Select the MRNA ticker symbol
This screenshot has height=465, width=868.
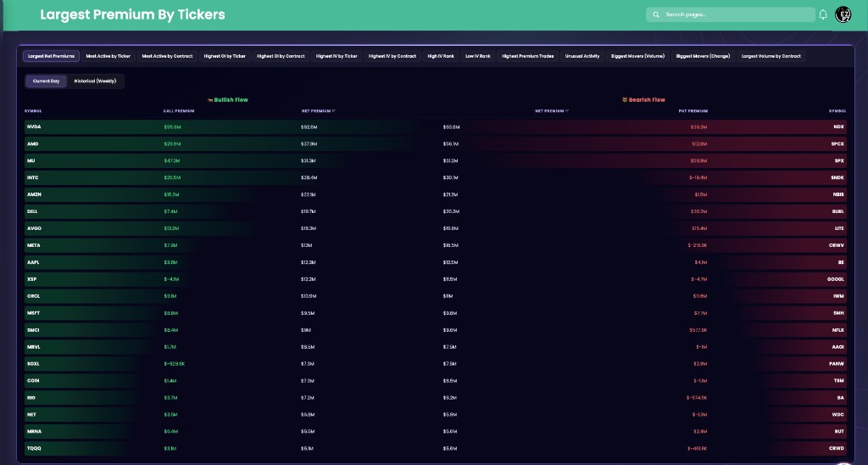(34, 431)
